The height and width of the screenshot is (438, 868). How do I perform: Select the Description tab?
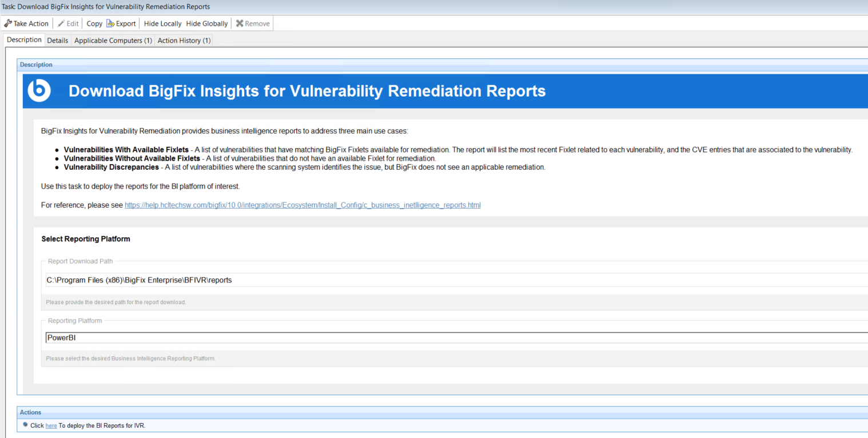[x=24, y=40]
